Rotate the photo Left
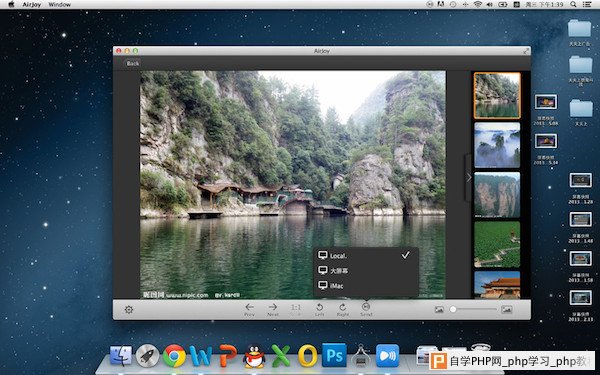The image size is (600, 375). (x=320, y=309)
